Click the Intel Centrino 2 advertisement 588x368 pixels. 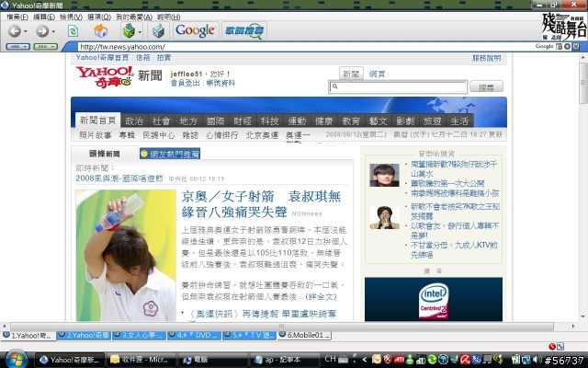click(434, 299)
